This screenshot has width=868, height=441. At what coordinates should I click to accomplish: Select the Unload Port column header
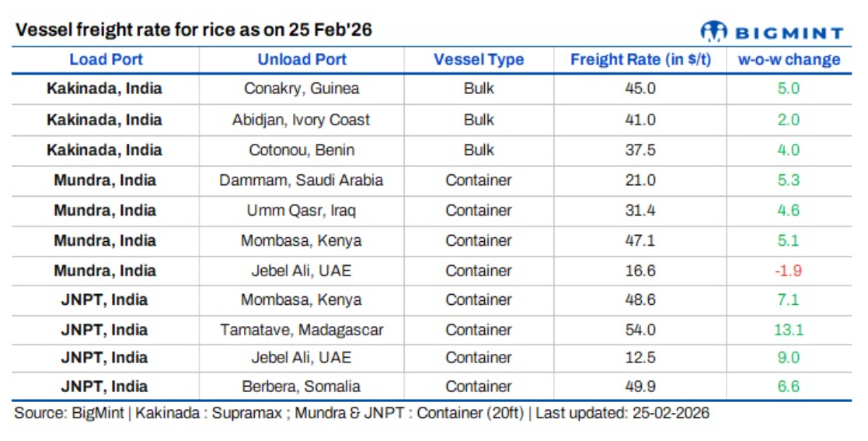(302, 59)
